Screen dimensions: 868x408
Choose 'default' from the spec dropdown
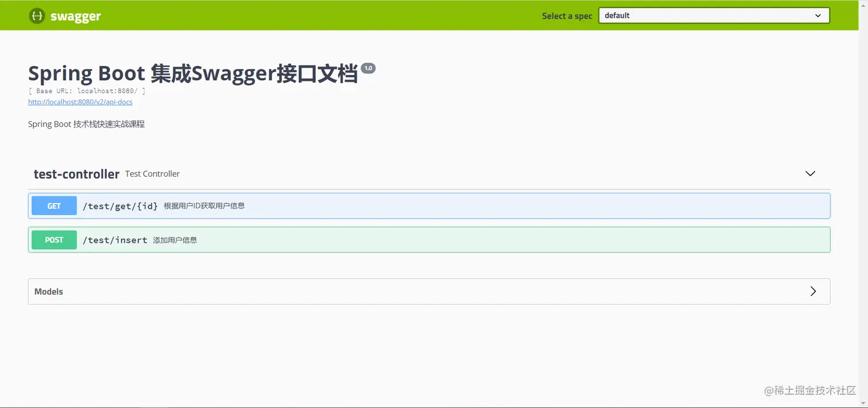(713, 15)
